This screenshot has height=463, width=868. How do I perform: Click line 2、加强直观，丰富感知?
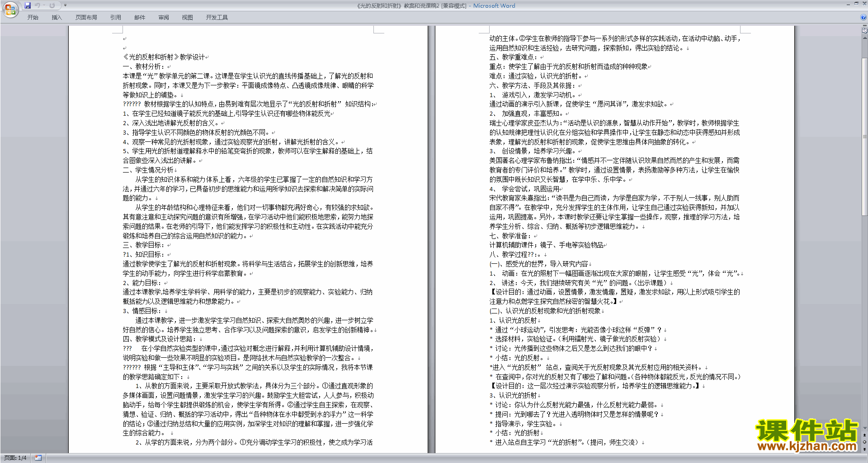pos(526,113)
